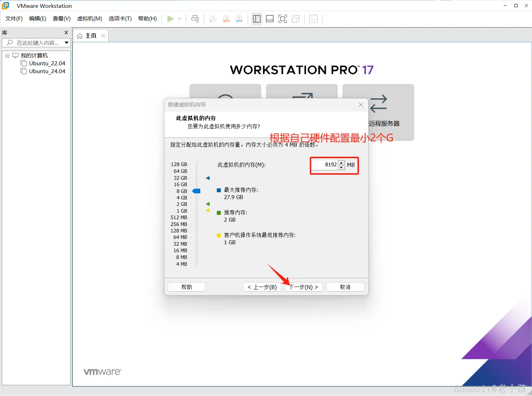This screenshot has width=532, height=396.
Task: Open the 查看(V) menu
Action: (x=62, y=19)
